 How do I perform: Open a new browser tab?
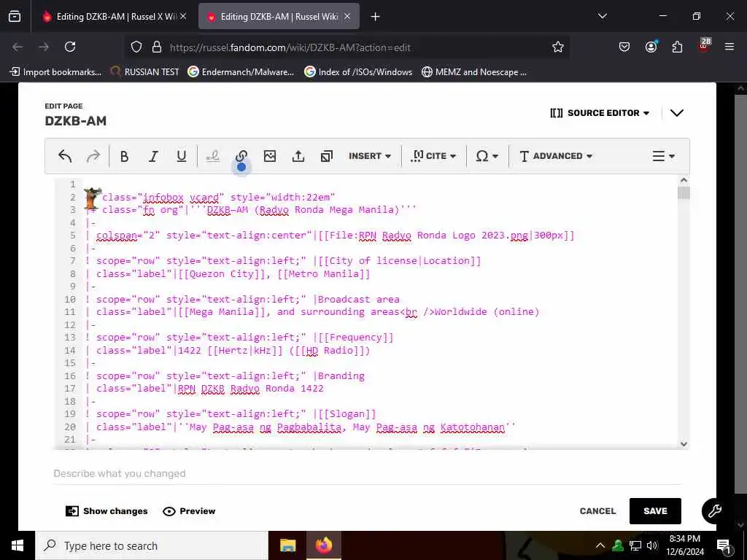376,17
